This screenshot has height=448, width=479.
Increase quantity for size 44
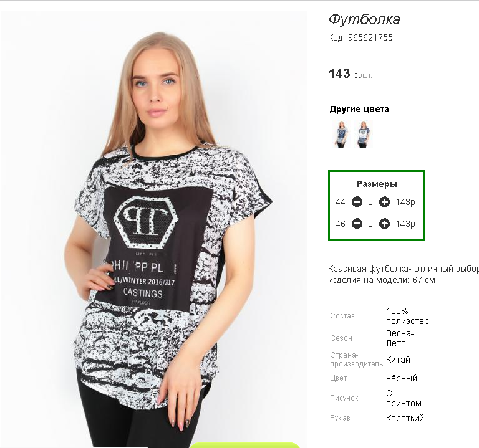[x=384, y=202]
